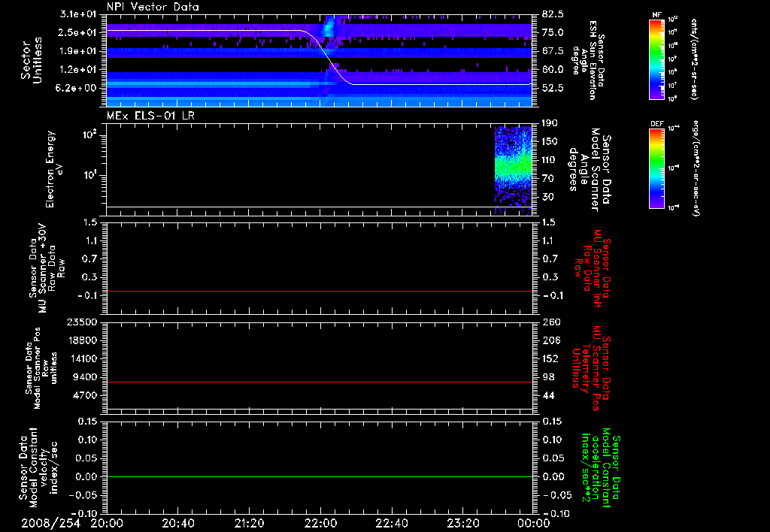The image size is (770, 532).
Task: Click the "110" scanner angle tick value
Action: point(550,160)
